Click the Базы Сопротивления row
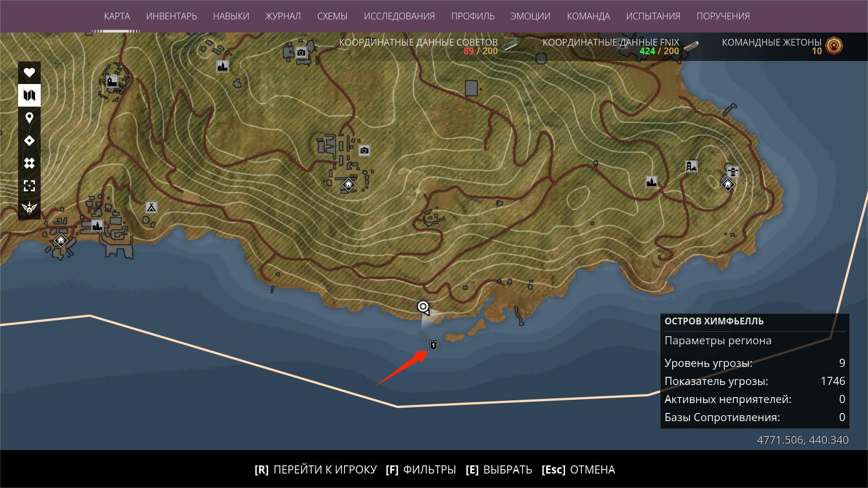This screenshot has height=488, width=868. tap(755, 418)
